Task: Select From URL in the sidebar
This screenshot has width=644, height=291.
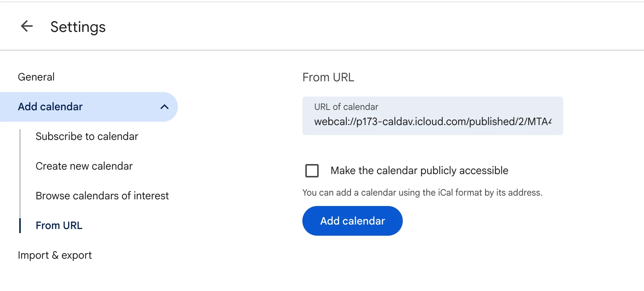Action: pyautogui.click(x=59, y=226)
